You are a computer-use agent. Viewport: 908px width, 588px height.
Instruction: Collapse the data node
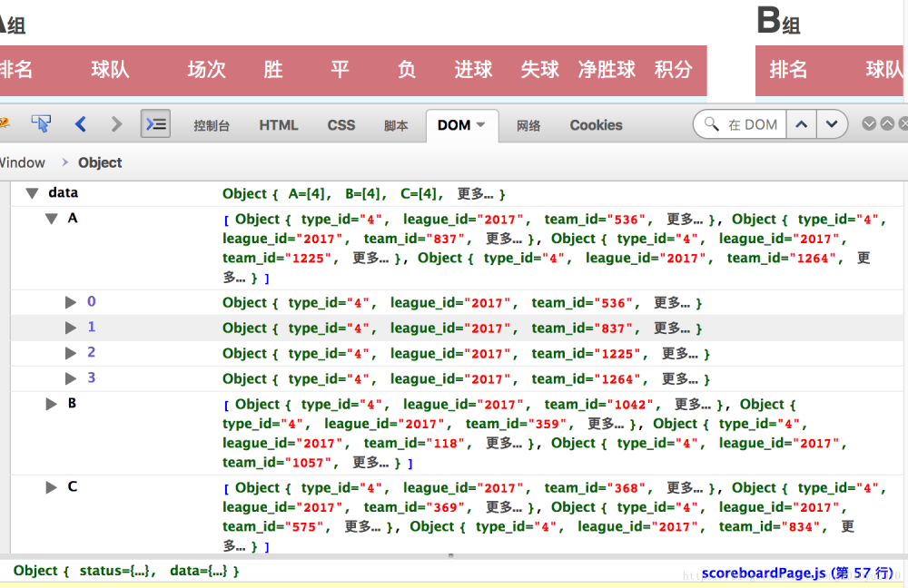[33, 193]
